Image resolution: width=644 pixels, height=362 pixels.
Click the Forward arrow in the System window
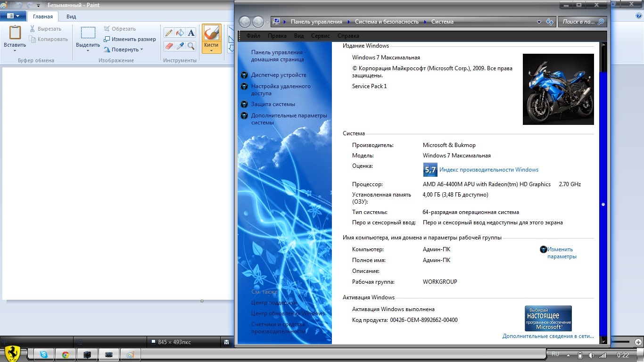click(x=258, y=22)
